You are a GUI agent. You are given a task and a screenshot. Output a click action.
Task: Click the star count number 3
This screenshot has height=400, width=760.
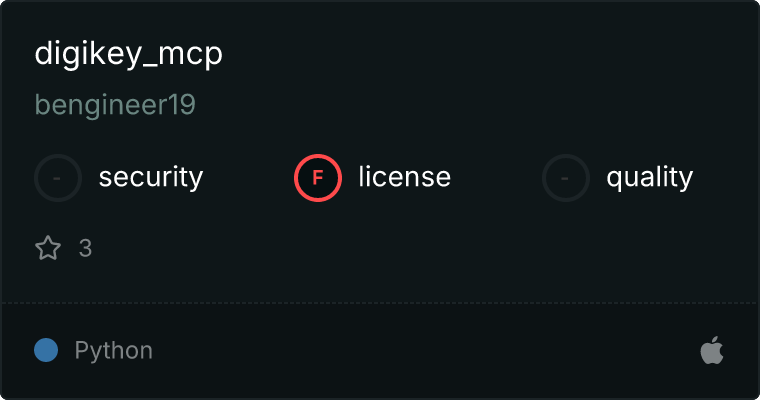pyautogui.click(x=85, y=248)
